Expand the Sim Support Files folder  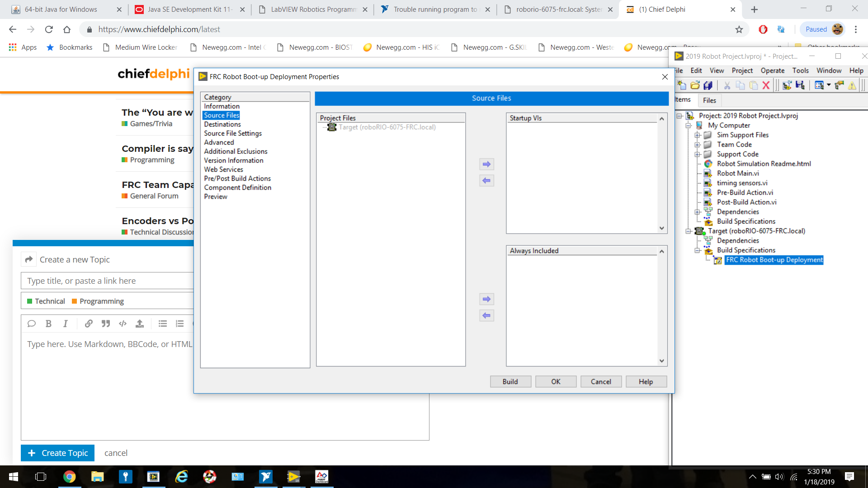[698, 135]
